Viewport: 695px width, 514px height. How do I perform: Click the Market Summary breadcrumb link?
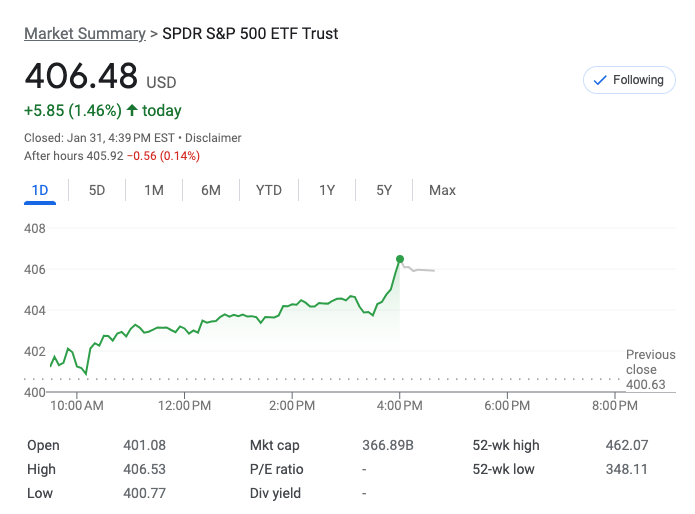click(84, 34)
